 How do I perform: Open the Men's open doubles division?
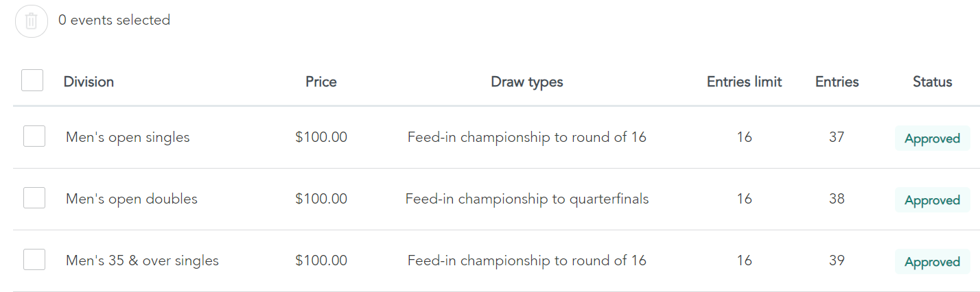[x=132, y=199]
